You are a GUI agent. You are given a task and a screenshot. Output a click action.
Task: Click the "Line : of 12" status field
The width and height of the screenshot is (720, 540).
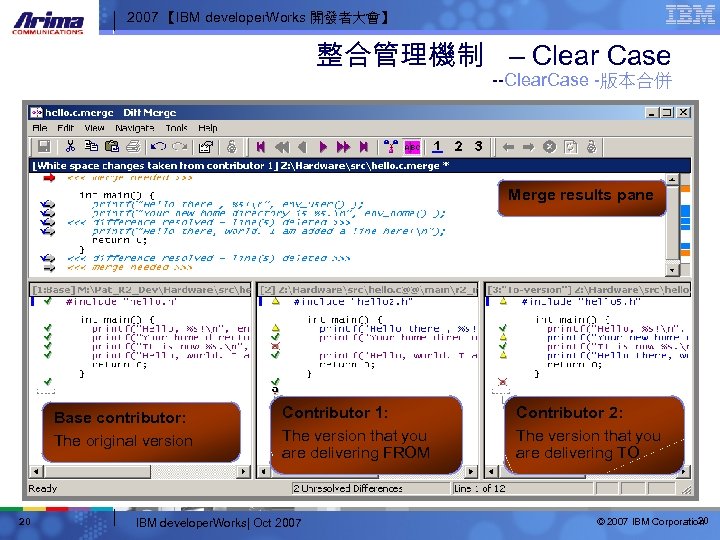click(523, 488)
